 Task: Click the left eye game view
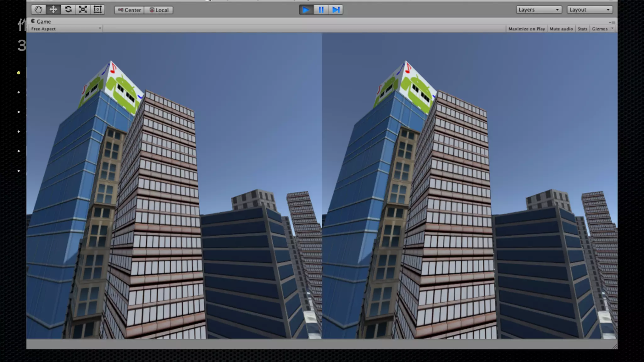(x=174, y=186)
